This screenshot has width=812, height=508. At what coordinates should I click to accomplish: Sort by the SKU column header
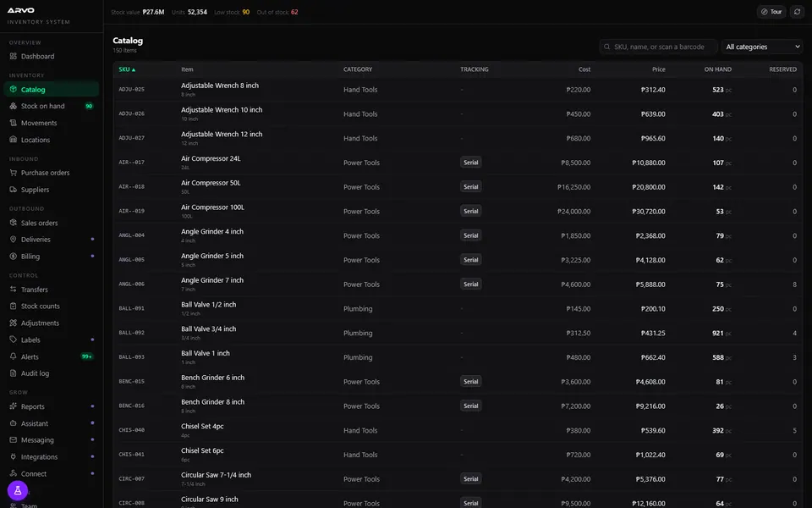tap(127, 69)
